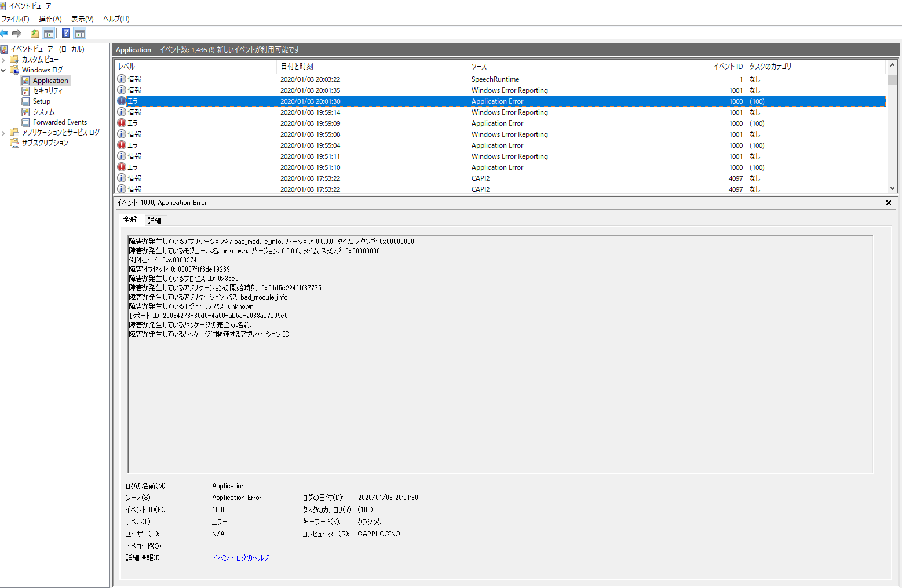This screenshot has height=588, width=902.
Task: Click the up-one-level folder icon
Action: click(x=35, y=33)
